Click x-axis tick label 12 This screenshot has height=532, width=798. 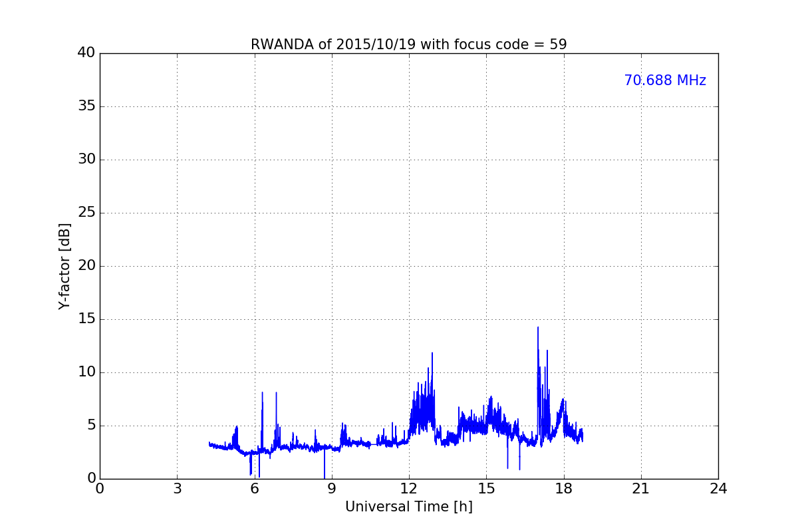(409, 488)
